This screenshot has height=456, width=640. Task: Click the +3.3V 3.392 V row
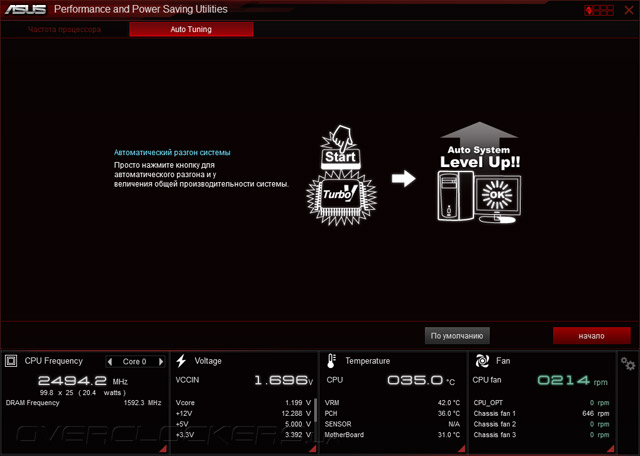243,435
